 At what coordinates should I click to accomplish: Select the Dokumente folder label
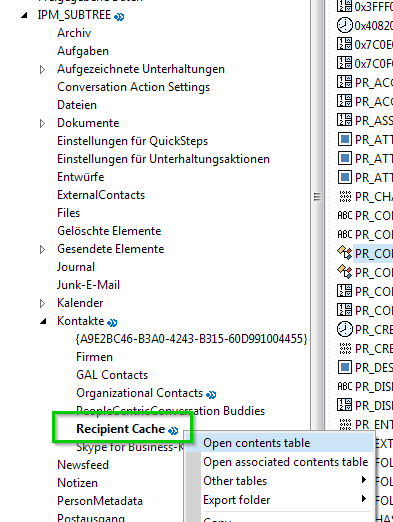coord(88,123)
